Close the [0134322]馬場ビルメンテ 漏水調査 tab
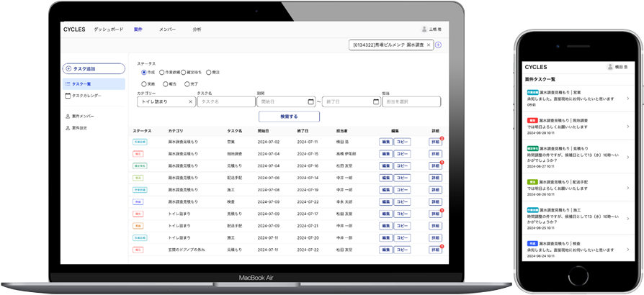Screen dimensions: 644x295 pyautogui.click(x=429, y=45)
